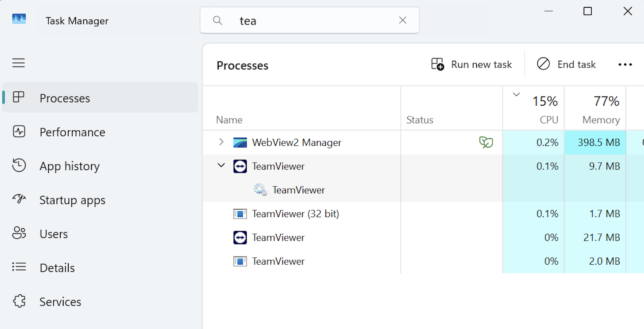Click the "Processes" page heading
This screenshot has height=329, width=644.
pyautogui.click(x=242, y=65)
